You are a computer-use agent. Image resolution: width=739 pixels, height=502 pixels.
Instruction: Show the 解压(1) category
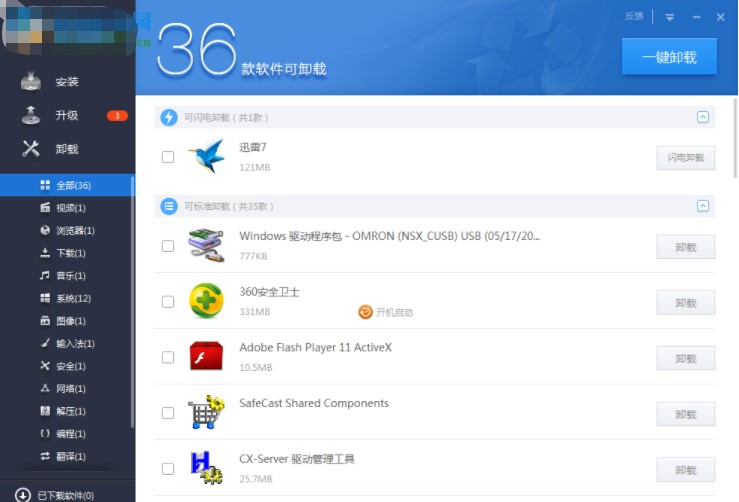pos(66,411)
